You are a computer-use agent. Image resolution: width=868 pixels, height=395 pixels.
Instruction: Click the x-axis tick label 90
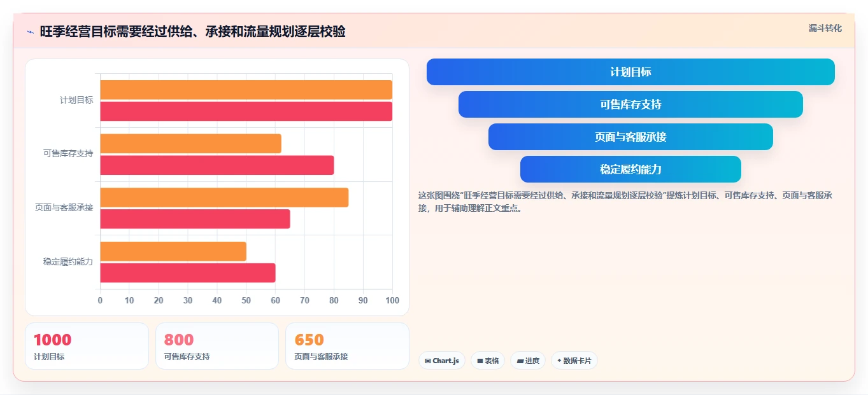pyautogui.click(x=363, y=300)
